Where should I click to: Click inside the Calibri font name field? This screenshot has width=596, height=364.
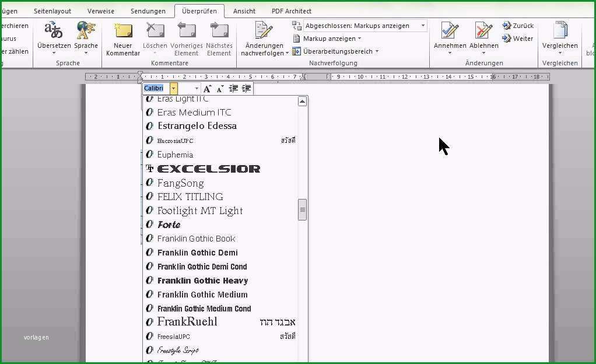tap(156, 89)
